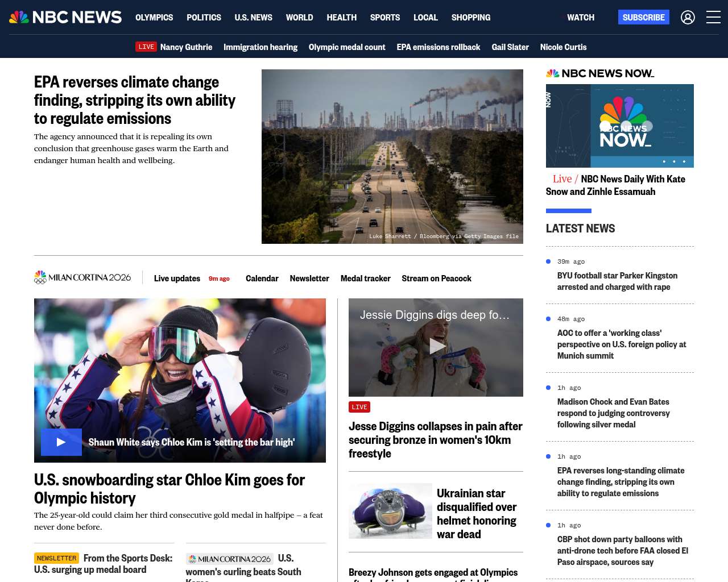Screen dimensions: 728x582
Task: Open the Immigration hearing trending topic
Action: (x=260, y=47)
